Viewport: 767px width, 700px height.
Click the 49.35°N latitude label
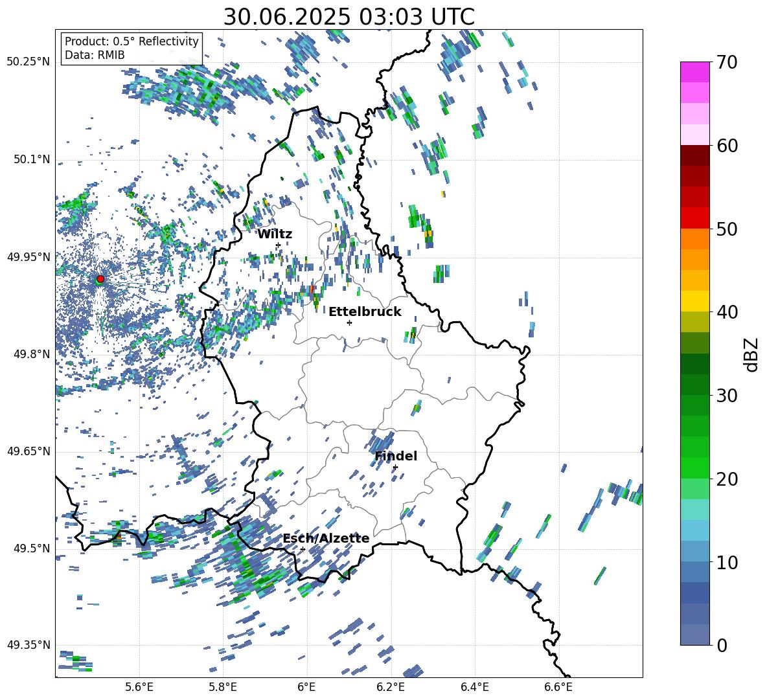pyautogui.click(x=28, y=645)
